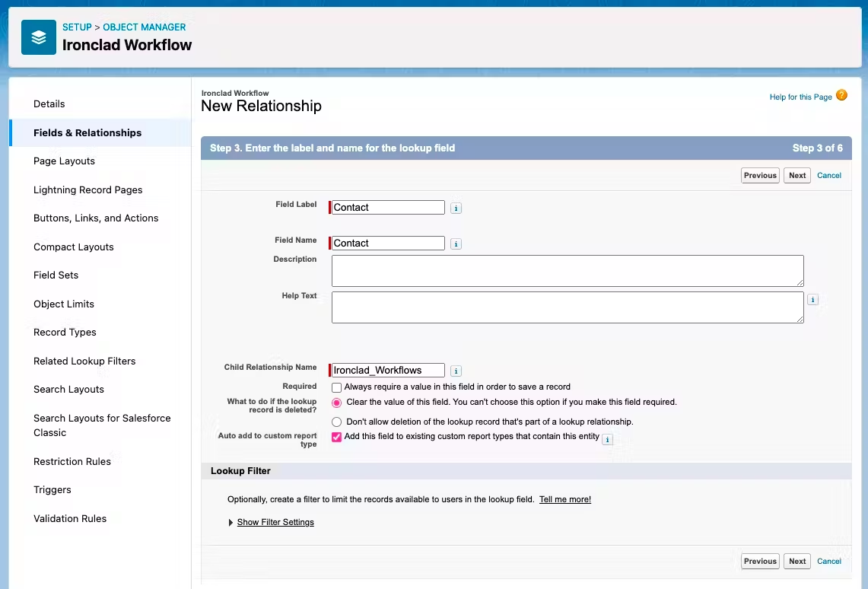This screenshot has height=589, width=868.
Task: Open Field Sets in the sidebar
Action: (x=56, y=275)
